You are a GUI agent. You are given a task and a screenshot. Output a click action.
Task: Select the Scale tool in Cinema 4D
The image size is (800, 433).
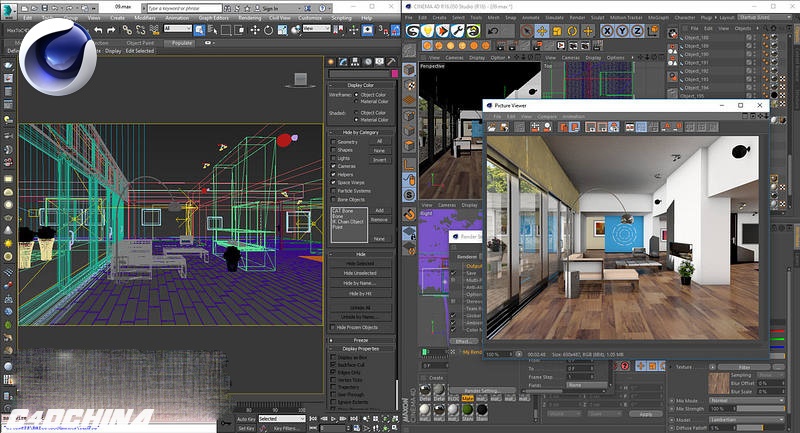[557, 31]
